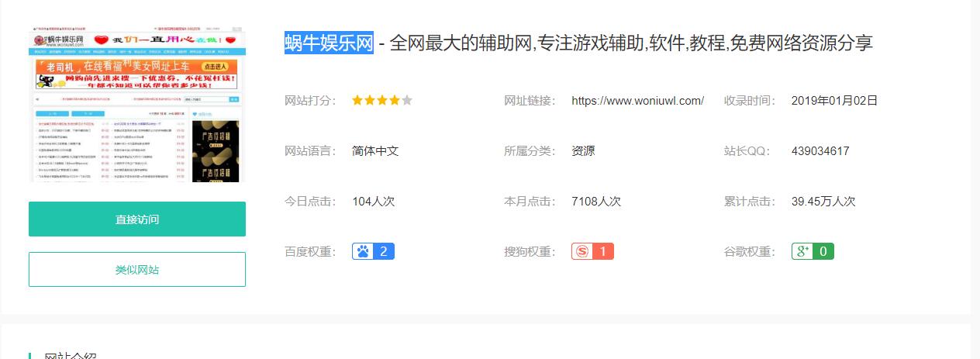Viewport: 980px width, 359px height.
Task: Click the 网站打分 label
Action: [311, 101]
